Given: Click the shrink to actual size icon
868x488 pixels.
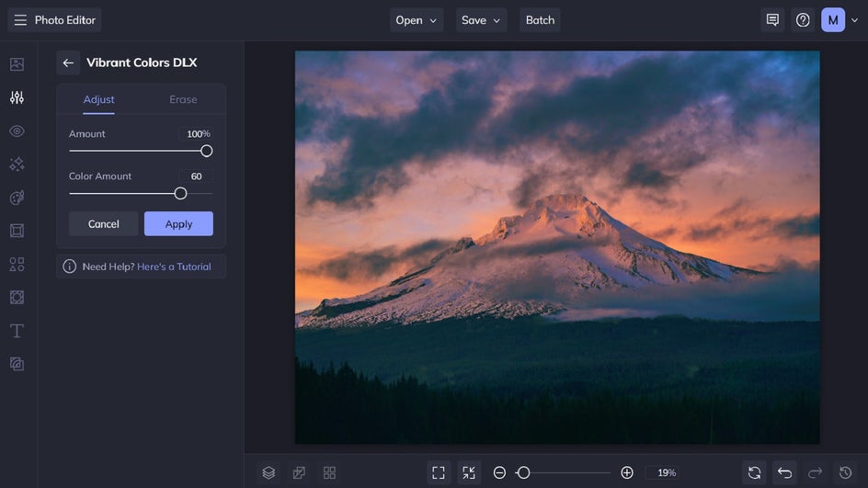Looking at the screenshot, I should coord(469,472).
